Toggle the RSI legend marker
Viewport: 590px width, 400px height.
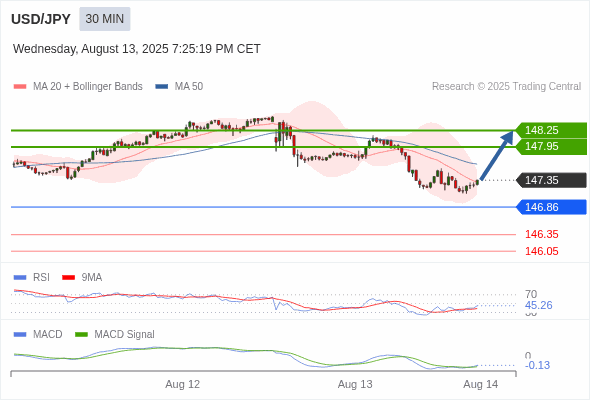coord(20,278)
